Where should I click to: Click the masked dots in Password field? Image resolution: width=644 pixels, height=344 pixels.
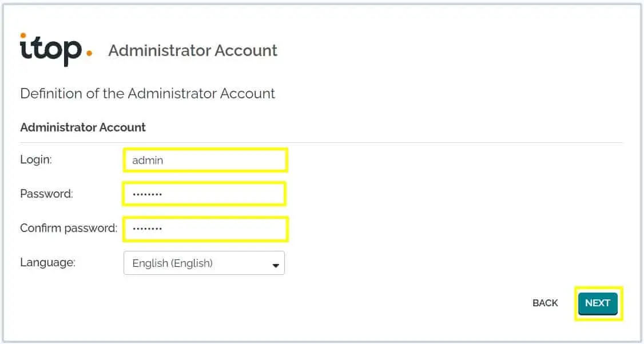point(147,195)
